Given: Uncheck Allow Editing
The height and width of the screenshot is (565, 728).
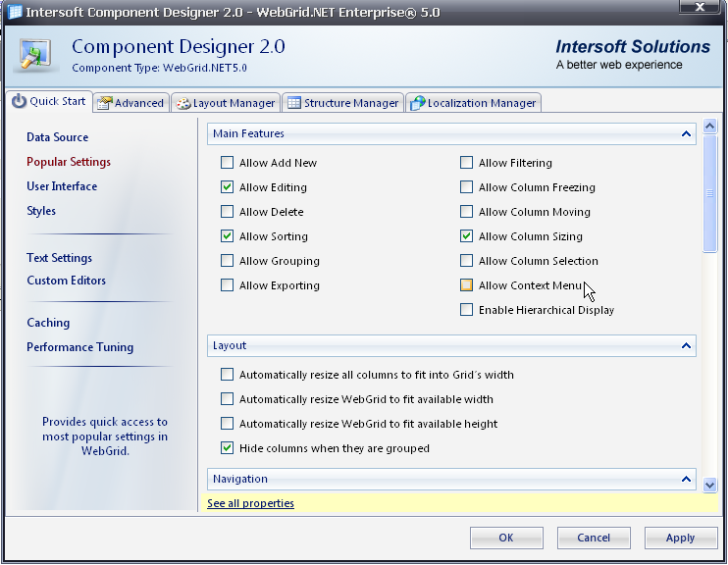Looking at the screenshot, I should tap(227, 187).
